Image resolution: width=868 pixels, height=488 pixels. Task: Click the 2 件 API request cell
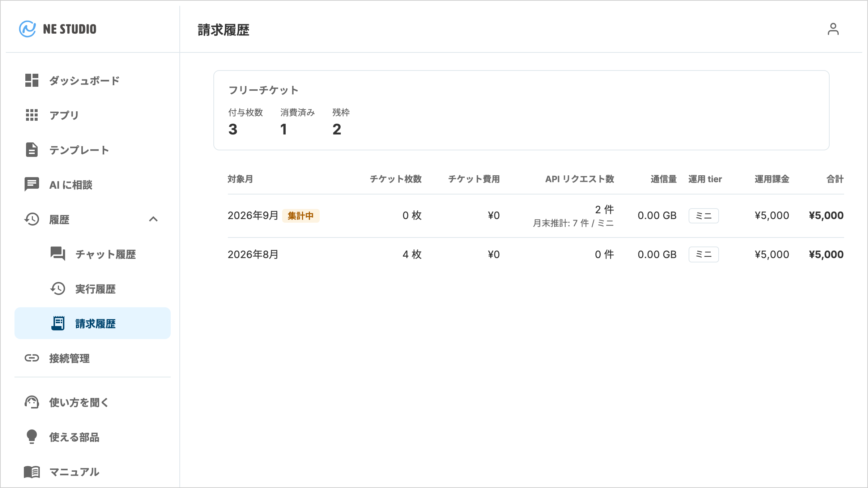click(x=605, y=209)
